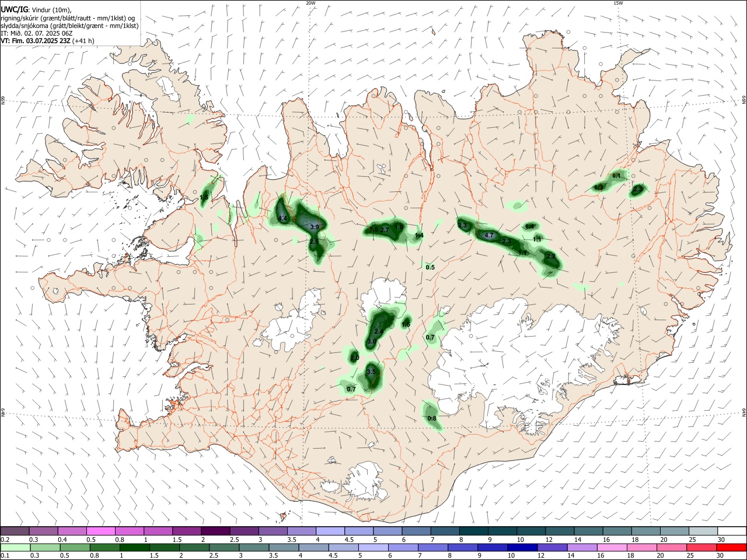This screenshot has width=747, height=560.
Task: Pick the snow scale swatch between 1.5 and 2
Action: 187,531
